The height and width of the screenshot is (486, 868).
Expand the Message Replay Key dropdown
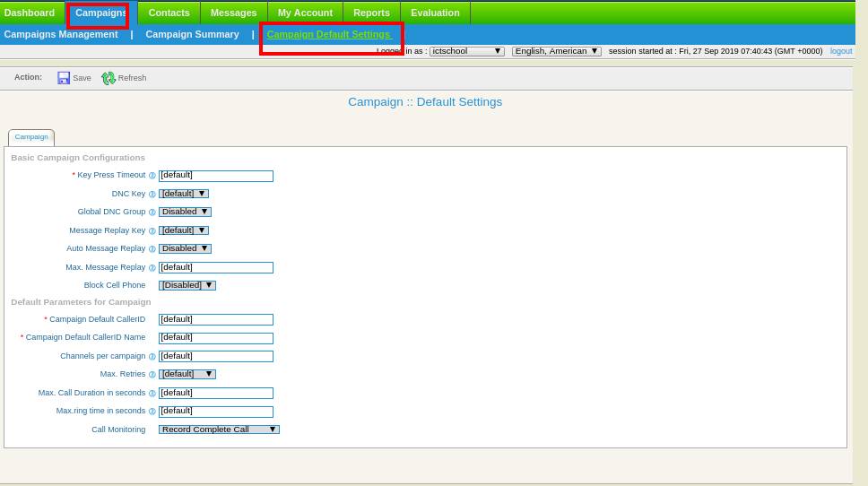(x=184, y=230)
